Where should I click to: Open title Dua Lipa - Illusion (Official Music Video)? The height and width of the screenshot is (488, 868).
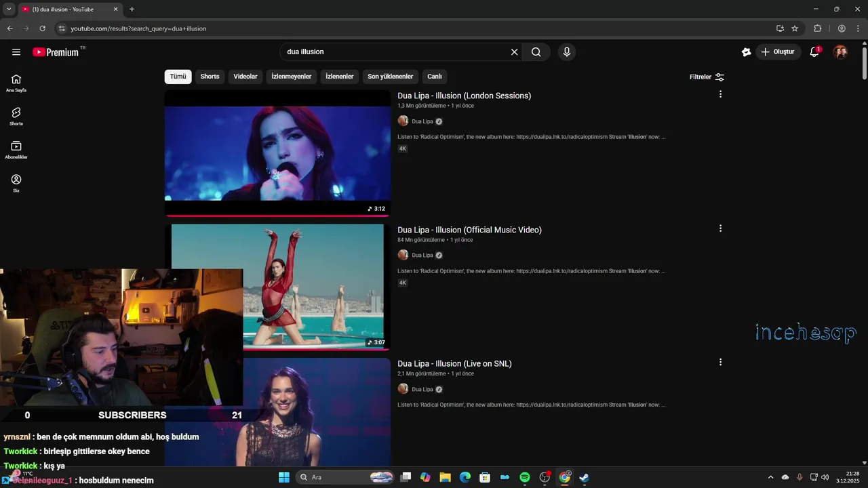coord(469,230)
